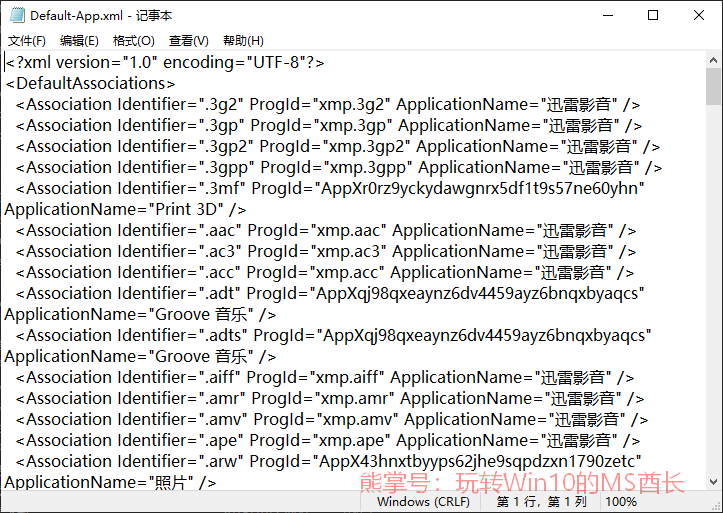Click the line with Identifier ".adts"
Image resolution: width=723 pixels, height=513 pixels.
[x=333, y=336]
